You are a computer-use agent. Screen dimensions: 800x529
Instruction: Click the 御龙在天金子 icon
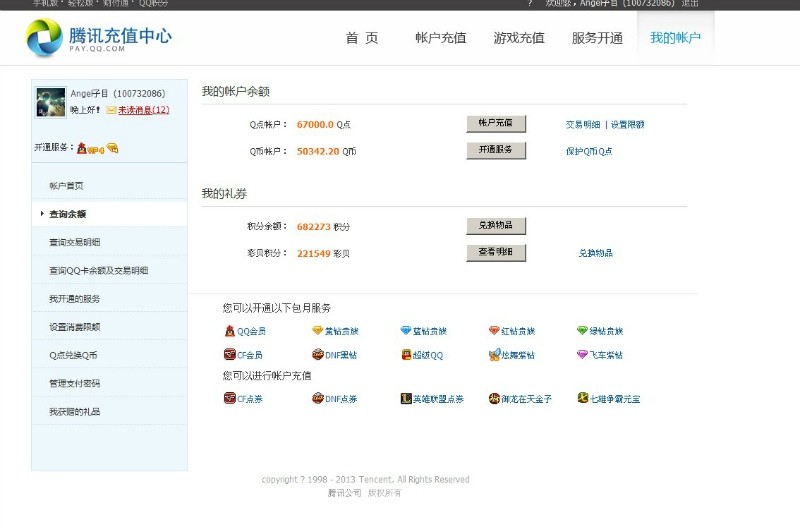coord(494,398)
